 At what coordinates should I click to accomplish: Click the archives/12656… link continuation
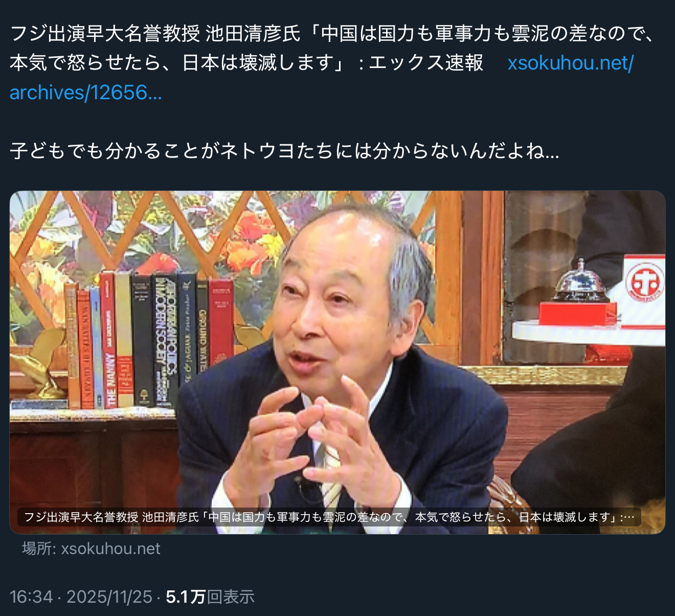tap(86, 93)
